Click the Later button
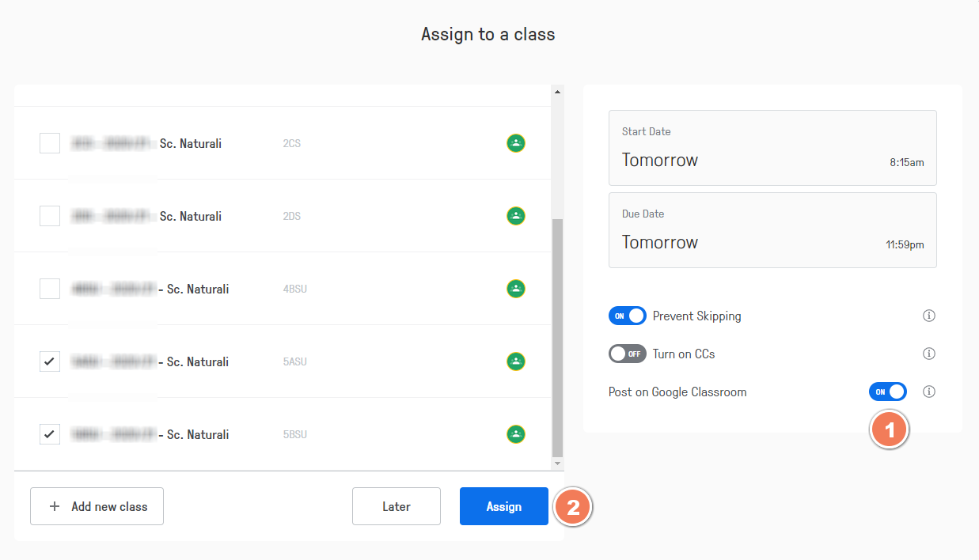The image size is (979, 560). tap(397, 506)
